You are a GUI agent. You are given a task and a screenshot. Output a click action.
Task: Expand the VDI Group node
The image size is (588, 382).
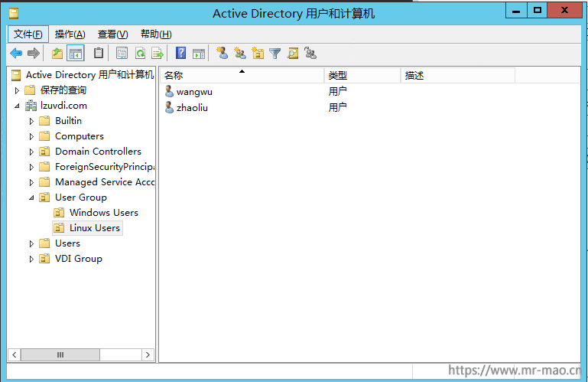pyautogui.click(x=31, y=260)
